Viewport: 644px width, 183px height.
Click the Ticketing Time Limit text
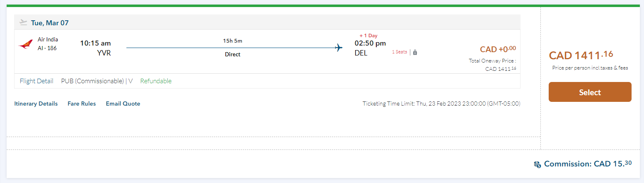tap(441, 104)
